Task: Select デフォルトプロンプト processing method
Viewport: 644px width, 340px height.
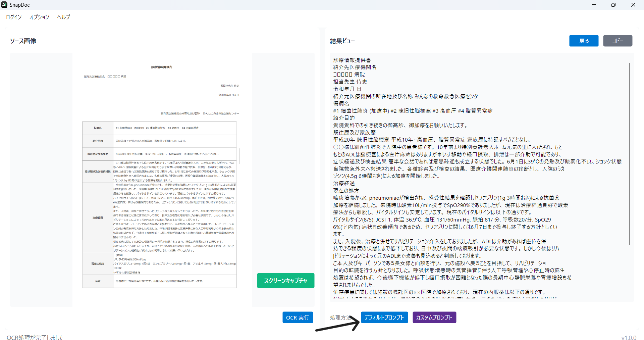Action: point(384,318)
